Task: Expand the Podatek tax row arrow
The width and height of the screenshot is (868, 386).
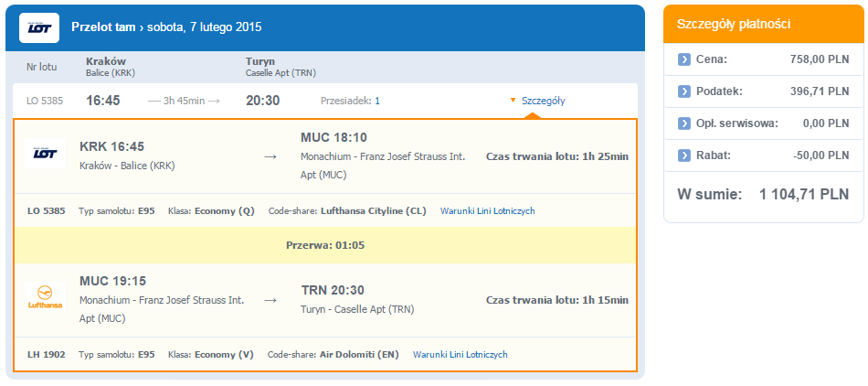Action: point(684,91)
